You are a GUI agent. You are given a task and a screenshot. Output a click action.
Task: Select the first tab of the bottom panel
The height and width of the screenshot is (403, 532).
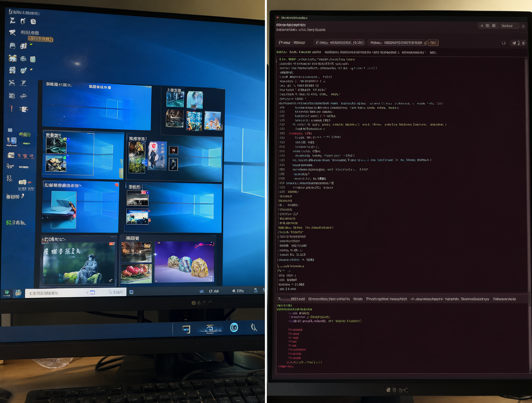(x=291, y=299)
